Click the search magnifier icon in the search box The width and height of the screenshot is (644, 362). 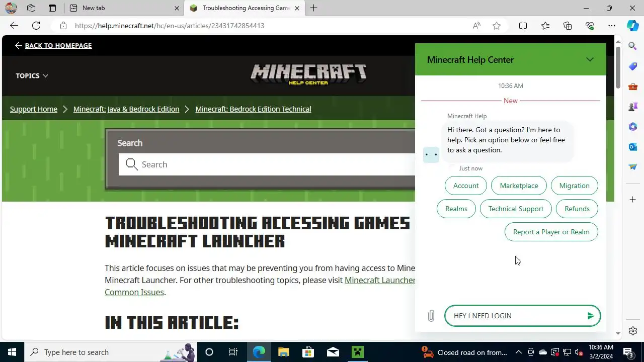pyautogui.click(x=131, y=164)
